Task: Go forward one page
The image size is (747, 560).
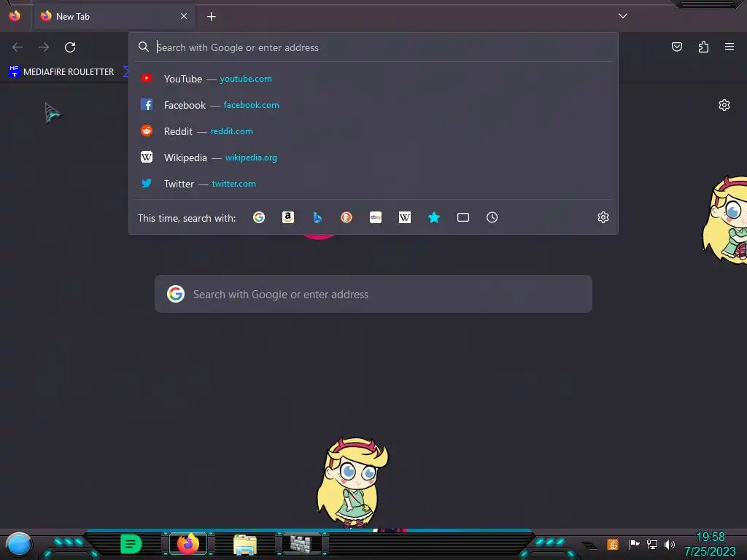Action: [44, 47]
